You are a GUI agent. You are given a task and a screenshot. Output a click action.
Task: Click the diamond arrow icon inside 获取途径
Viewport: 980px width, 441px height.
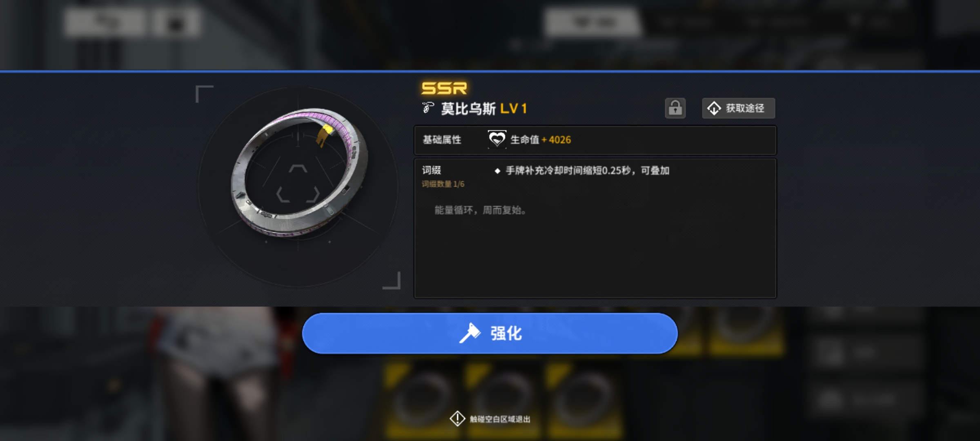[714, 109]
